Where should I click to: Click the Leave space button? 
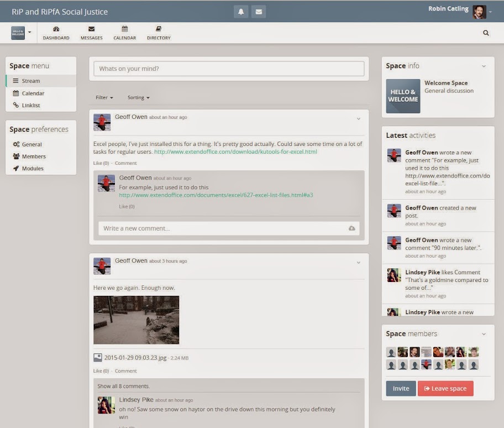pyautogui.click(x=445, y=388)
